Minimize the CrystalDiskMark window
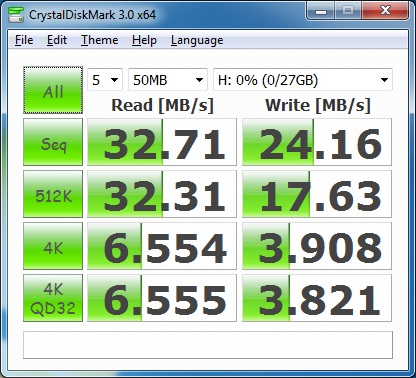The height and width of the screenshot is (378, 416). (321, 11)
